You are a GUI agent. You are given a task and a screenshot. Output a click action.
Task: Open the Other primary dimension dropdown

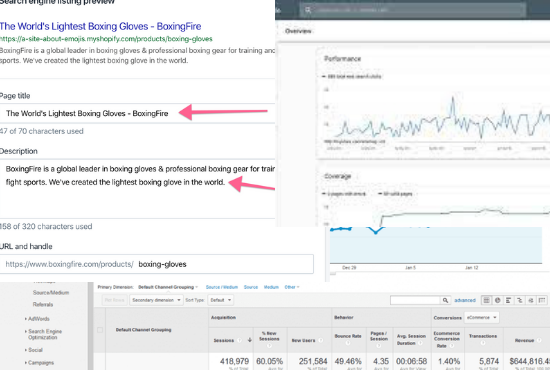pos(292,287)
